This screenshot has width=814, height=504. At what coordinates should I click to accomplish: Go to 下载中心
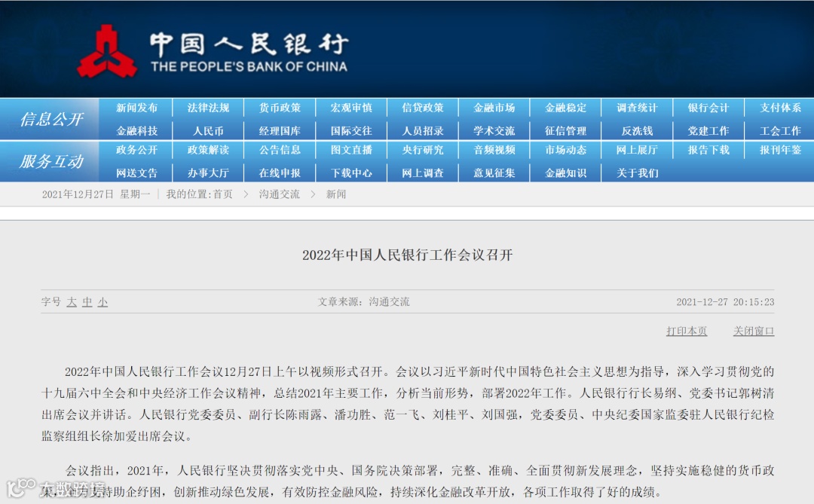(351, 173)
